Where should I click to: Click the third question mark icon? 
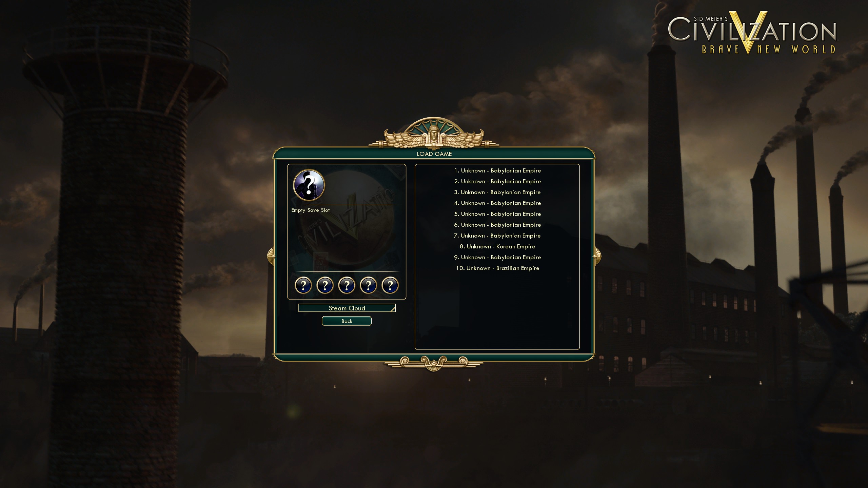point(347,285)
